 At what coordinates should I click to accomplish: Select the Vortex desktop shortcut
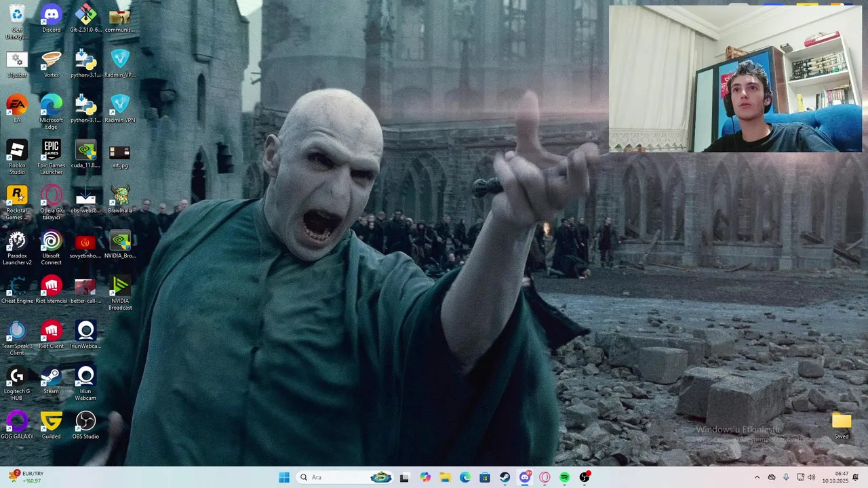click(52, 64)
